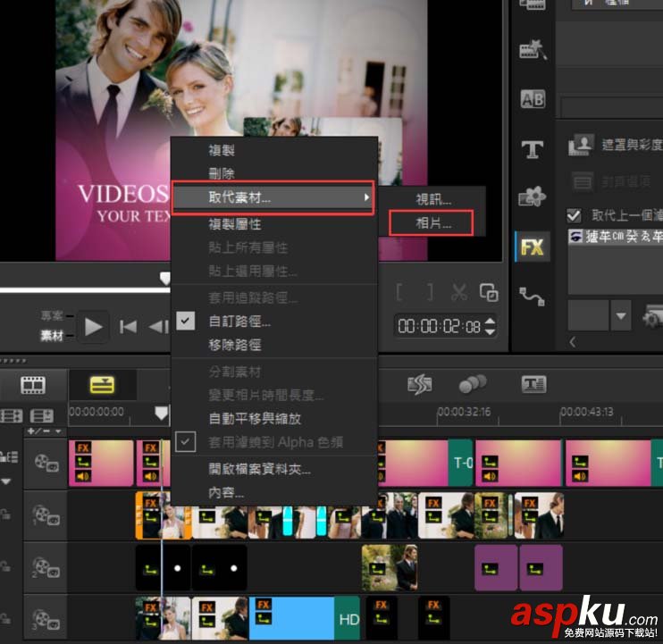Click the overlay track 2 header icon
This screenshot has width=663, height=644.
pos(46,567)
